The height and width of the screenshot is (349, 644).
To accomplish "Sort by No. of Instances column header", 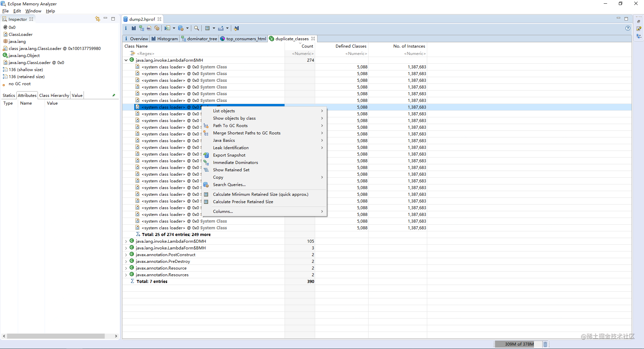I will click(398, 46).
